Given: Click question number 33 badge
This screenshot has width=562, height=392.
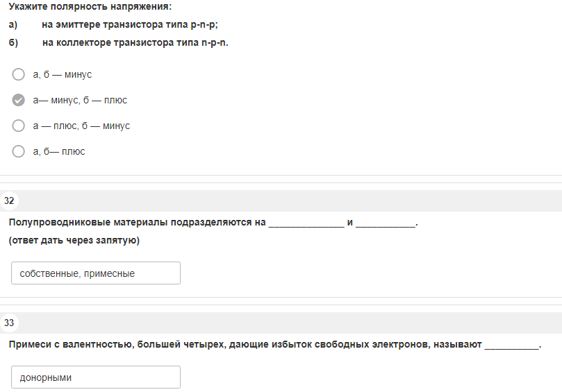Looking at the screenshot, I should 9,323.
